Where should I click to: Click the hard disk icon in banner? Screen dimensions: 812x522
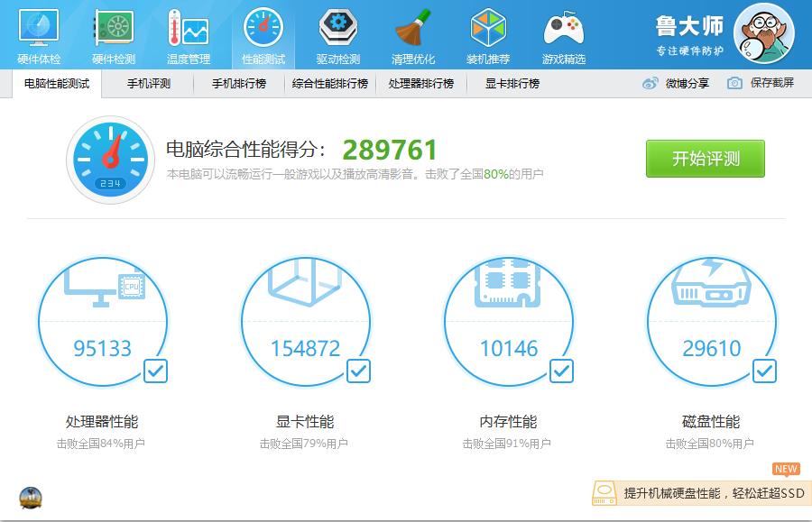pyautogui.click(x=604, y=493)
